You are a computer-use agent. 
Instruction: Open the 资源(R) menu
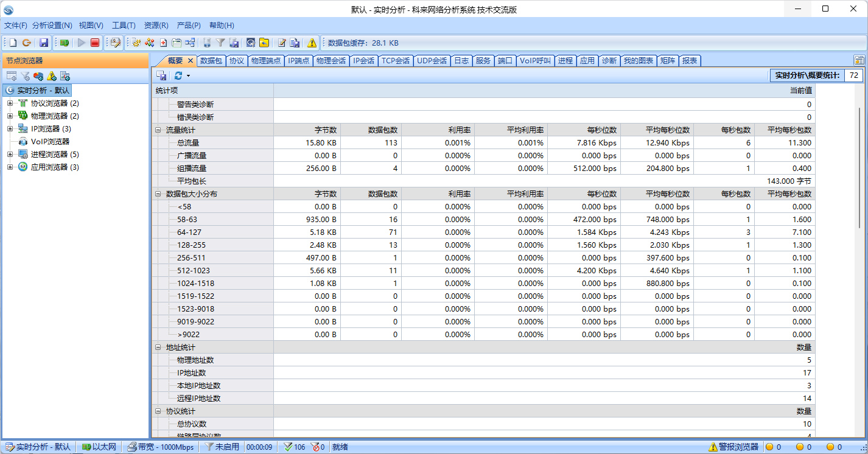click(156, 26)
